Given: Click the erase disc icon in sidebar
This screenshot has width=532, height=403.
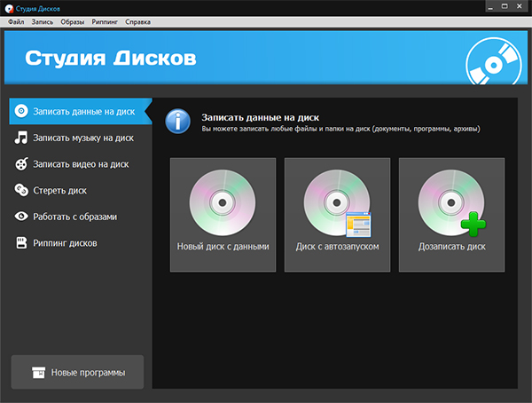Looking at the screenshot, I should coord(21,189).
